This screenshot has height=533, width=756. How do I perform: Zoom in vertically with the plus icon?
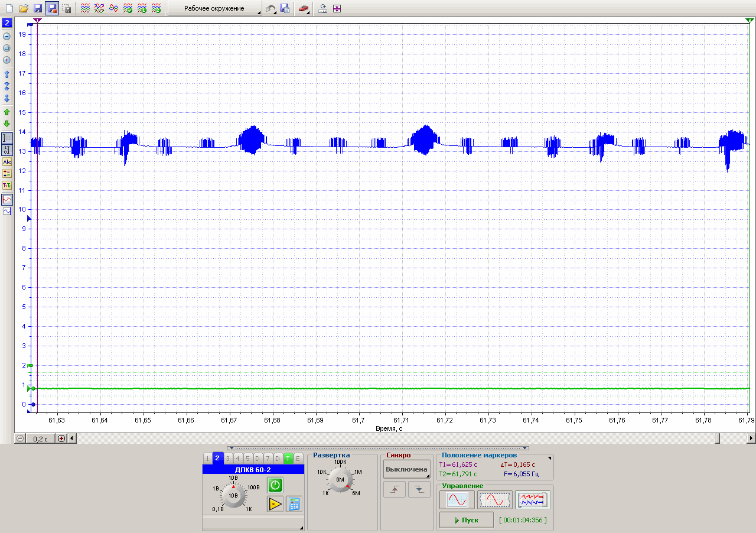[7, 60]
